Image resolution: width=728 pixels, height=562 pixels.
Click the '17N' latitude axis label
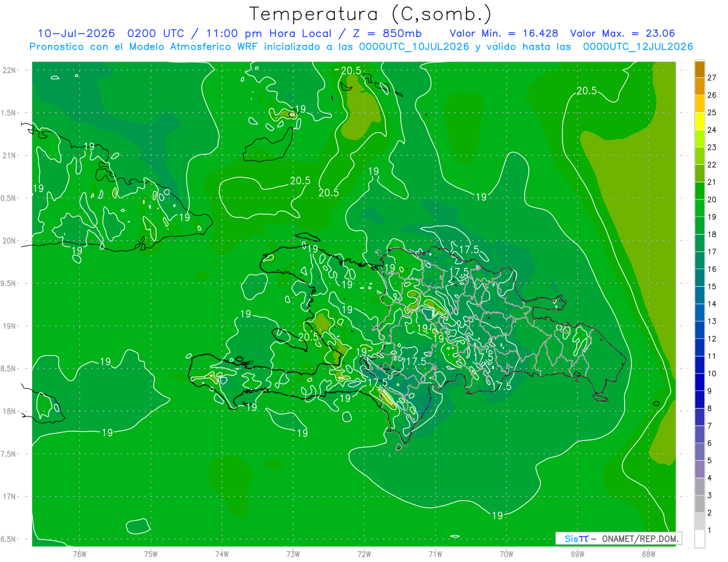[10, 497]
